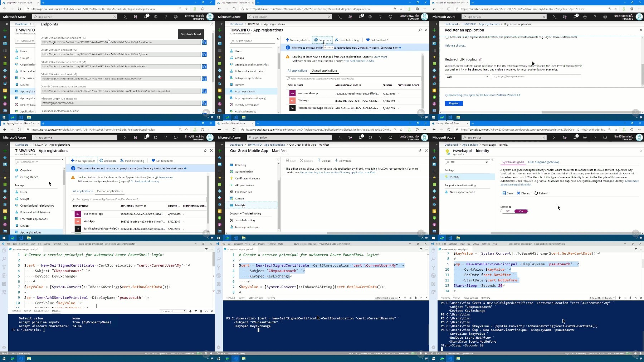This screenshot has height=362, width=644.
Task: Open the Microsoft Platform Policies link
Action: pyautogui.click(x=500, y=95)
